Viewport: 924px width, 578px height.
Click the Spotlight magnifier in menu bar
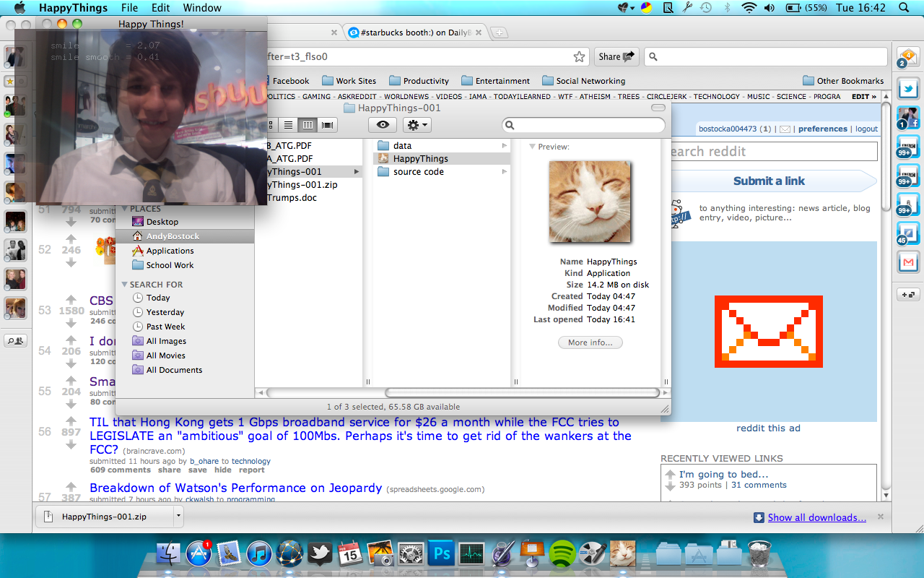point(904,8)
